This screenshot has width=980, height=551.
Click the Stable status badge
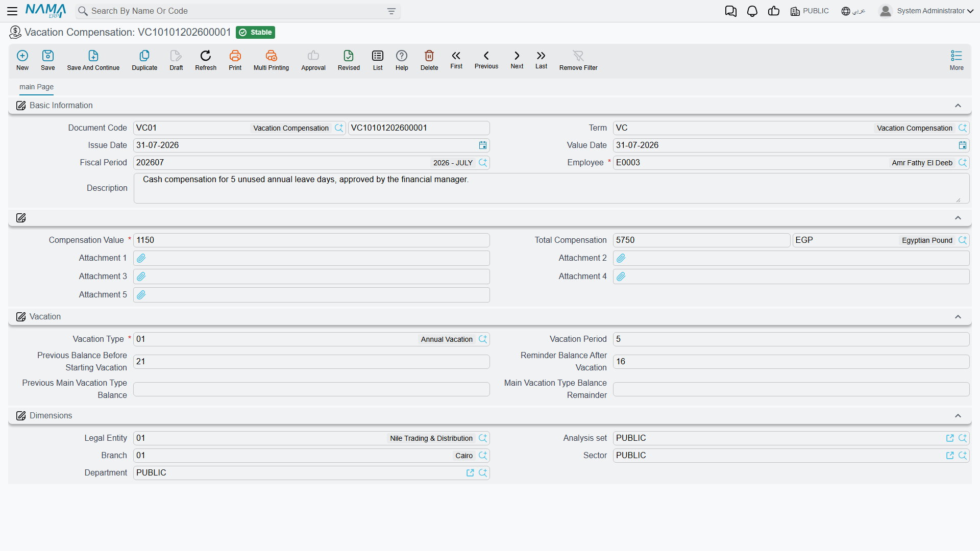pos(256,32)
